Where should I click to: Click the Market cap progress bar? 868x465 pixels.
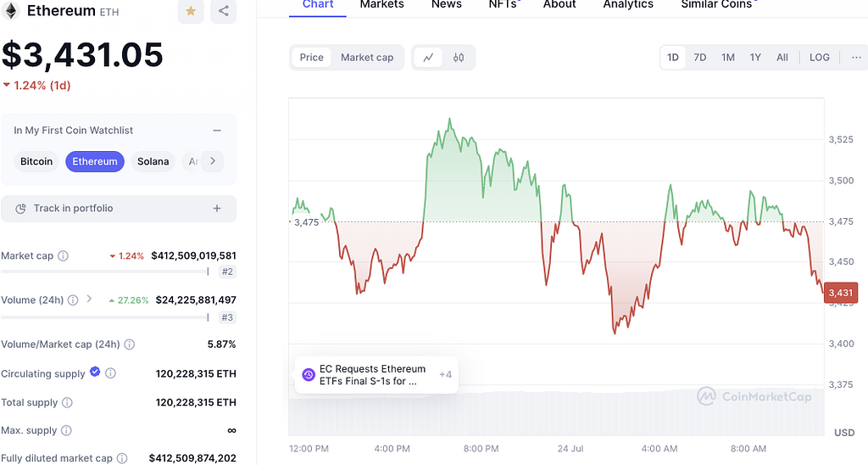click(x=104, y=272)
